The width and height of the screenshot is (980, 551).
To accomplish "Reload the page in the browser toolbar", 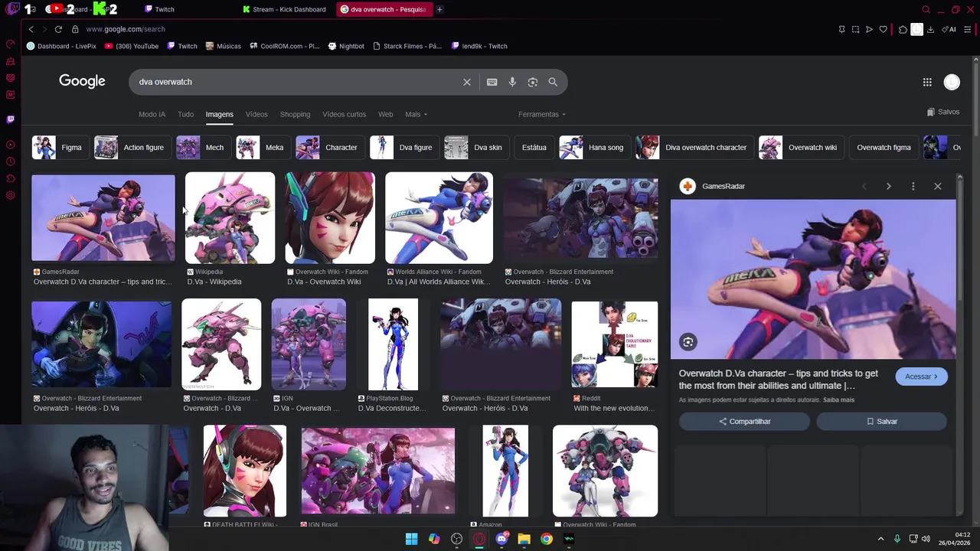I will point(58,29).
